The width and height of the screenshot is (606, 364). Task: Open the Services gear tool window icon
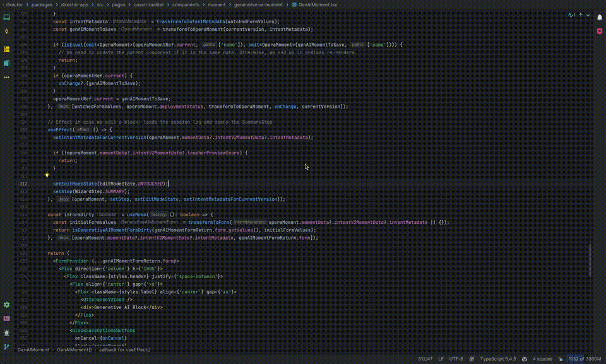coord(6,305)
